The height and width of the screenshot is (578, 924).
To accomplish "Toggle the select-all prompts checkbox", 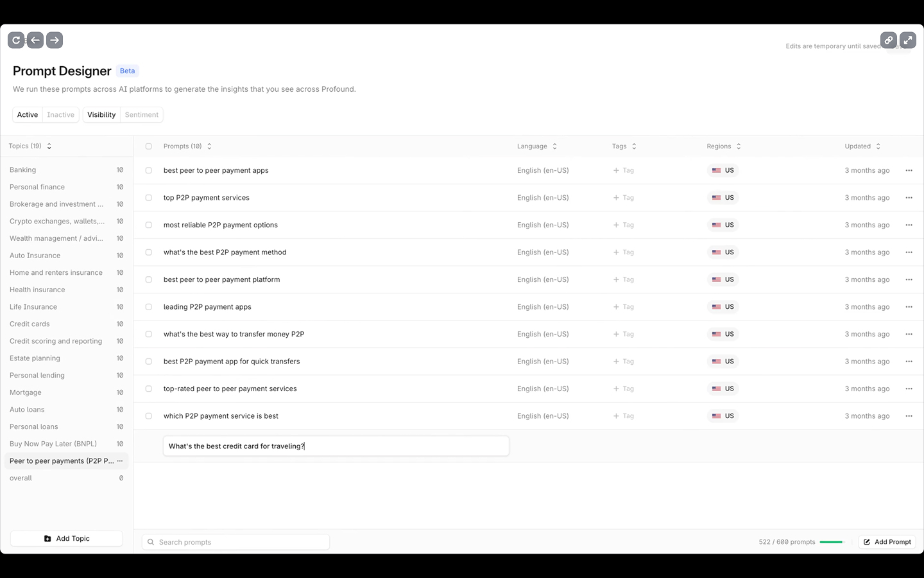I will pos(149,146).
